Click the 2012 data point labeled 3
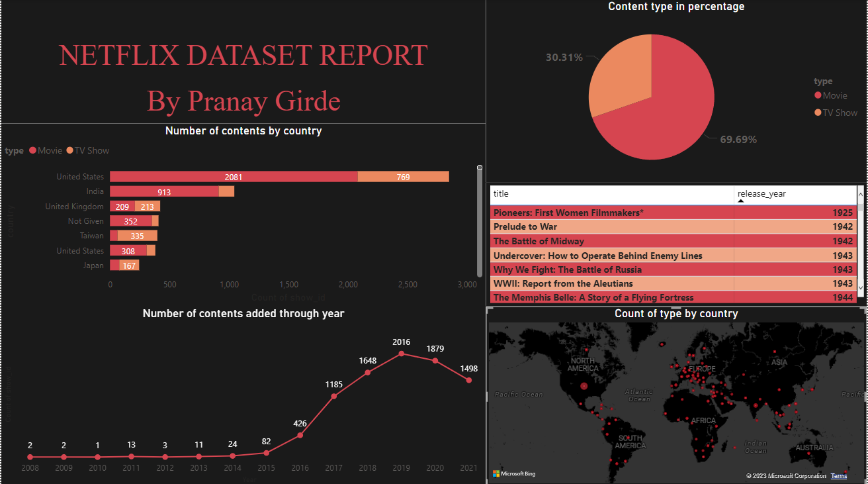 pos(165,457)
